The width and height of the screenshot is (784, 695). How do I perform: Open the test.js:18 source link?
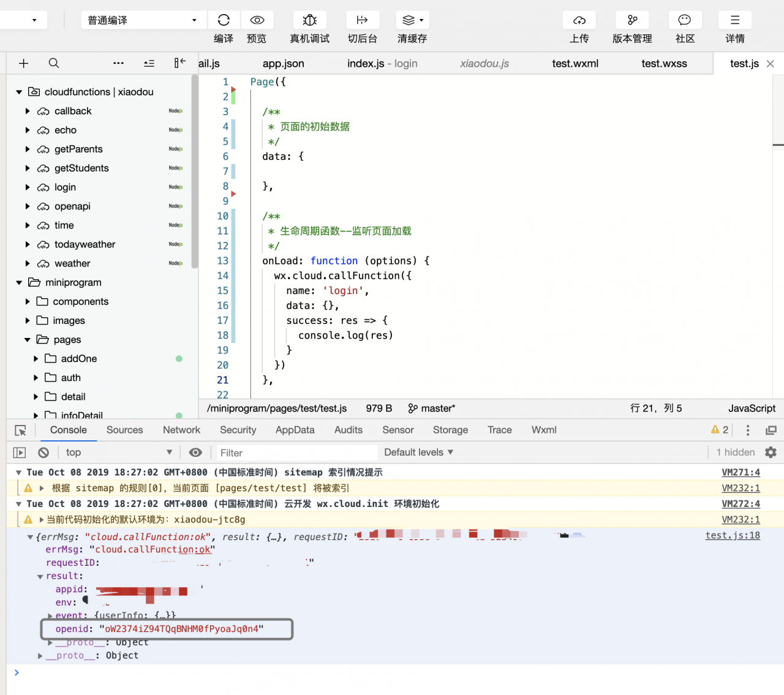732,535
